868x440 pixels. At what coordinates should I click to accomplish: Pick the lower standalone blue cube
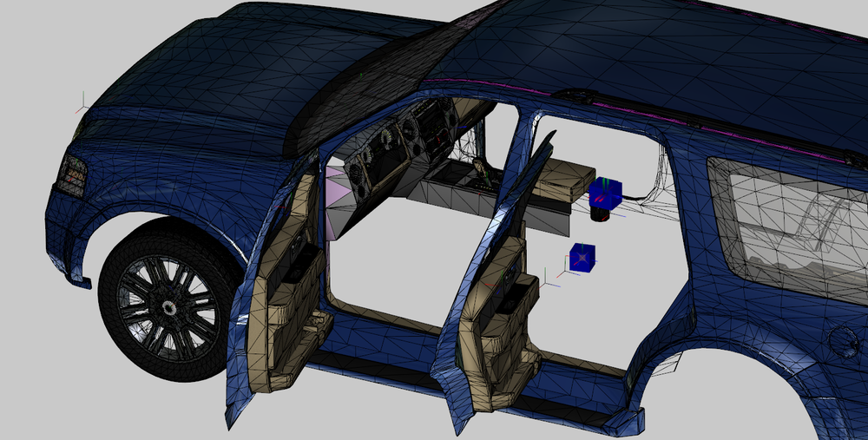point(582,258)
